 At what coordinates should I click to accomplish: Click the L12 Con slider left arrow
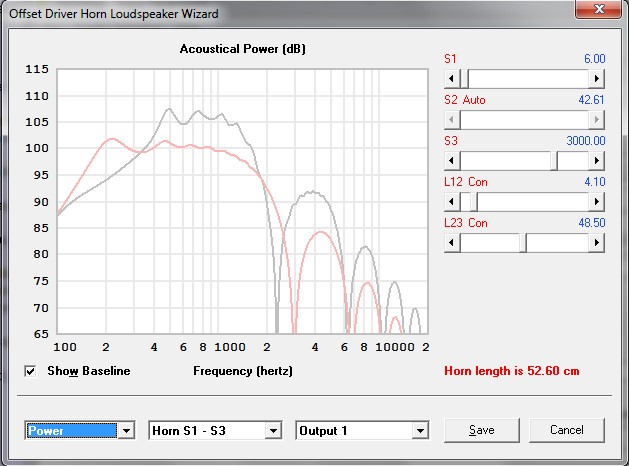pos(452,201)
